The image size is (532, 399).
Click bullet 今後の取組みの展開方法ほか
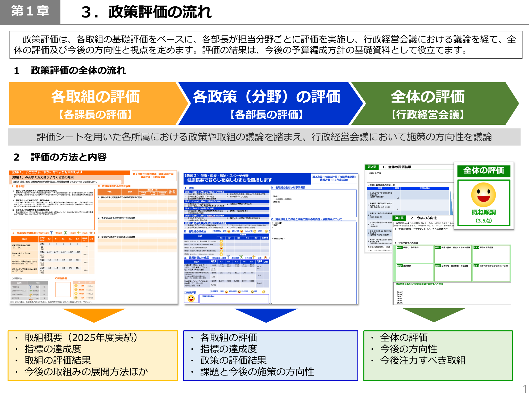pyautogui.click(x=86, y=372)
